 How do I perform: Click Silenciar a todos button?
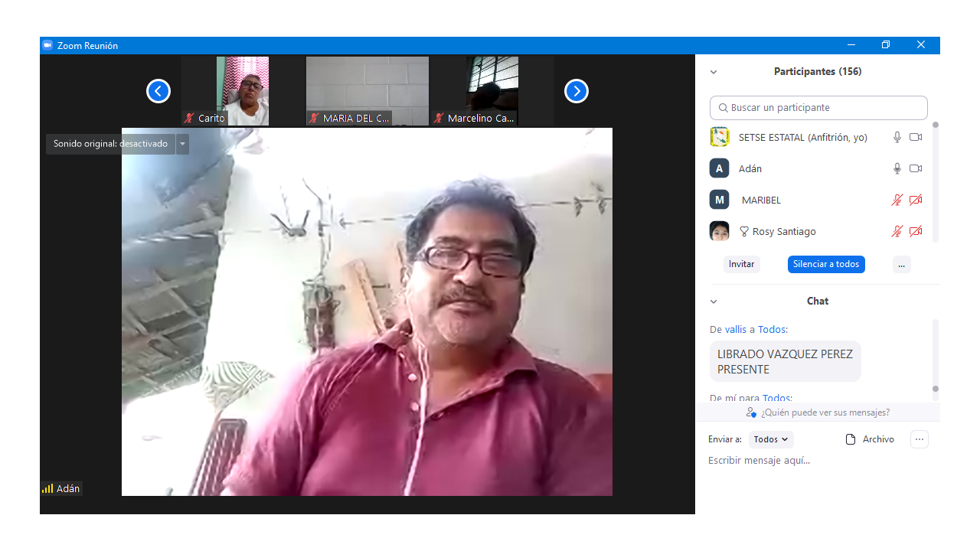point(826,264)
